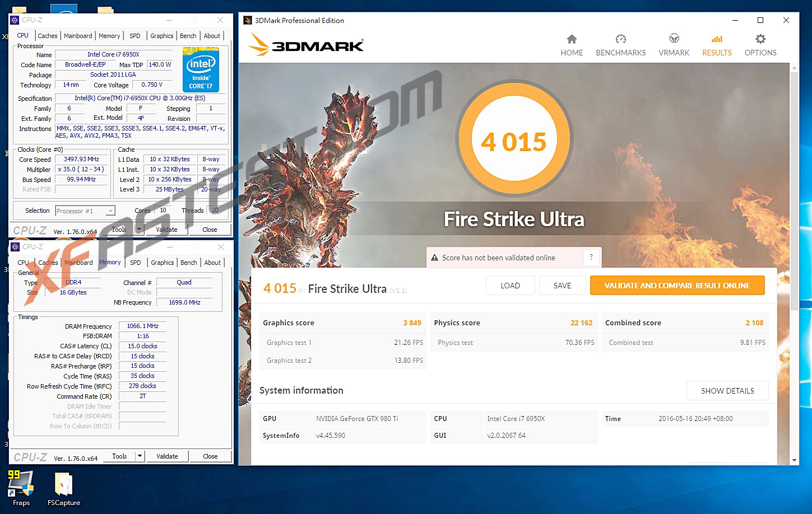Click the top CPU-Z window title icon
The image size is (812, 514).
[x=15, y=20]
